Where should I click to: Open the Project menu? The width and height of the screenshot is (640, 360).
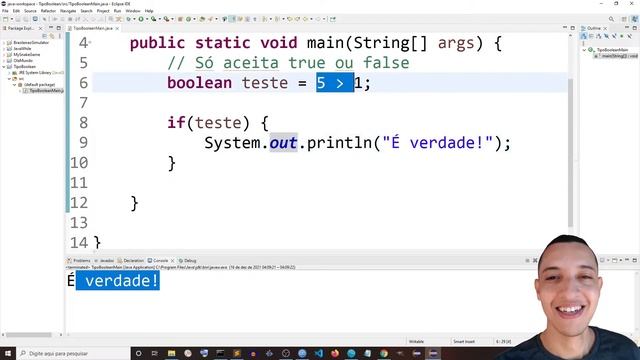coord(103,11)
